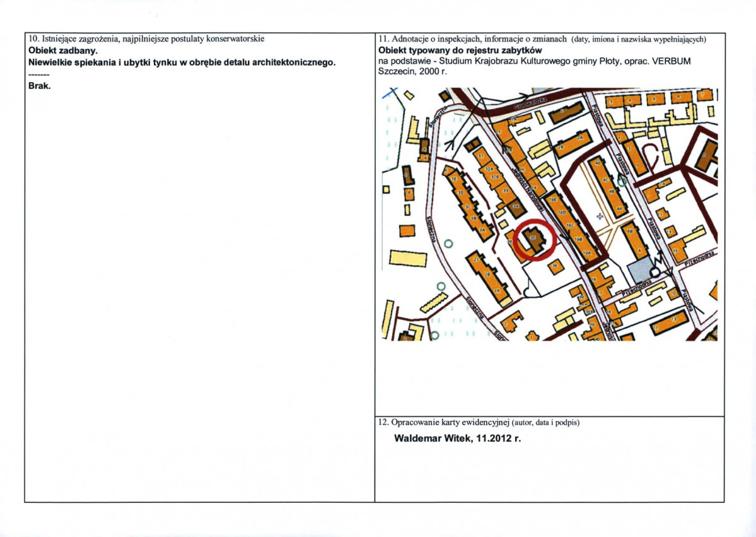Click the building labeled 4B beside Piastowa
This screenshot has width=756, height=537.
point(612,192)
